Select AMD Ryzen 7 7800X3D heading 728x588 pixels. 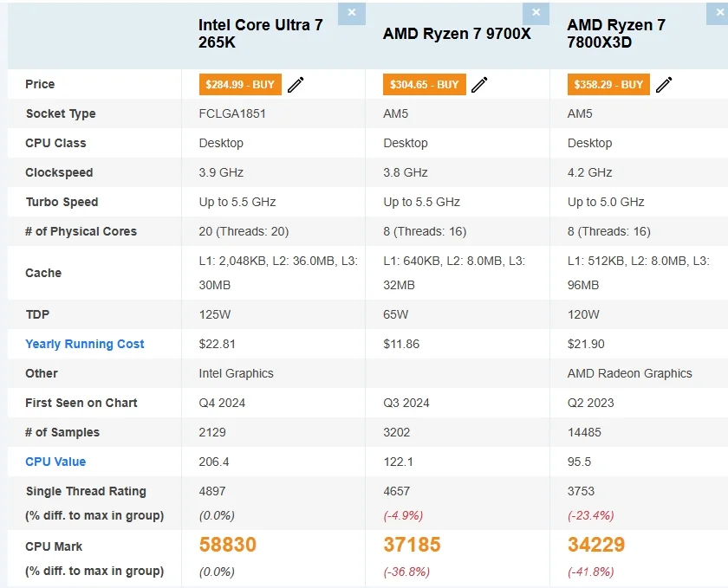point(616,34)
